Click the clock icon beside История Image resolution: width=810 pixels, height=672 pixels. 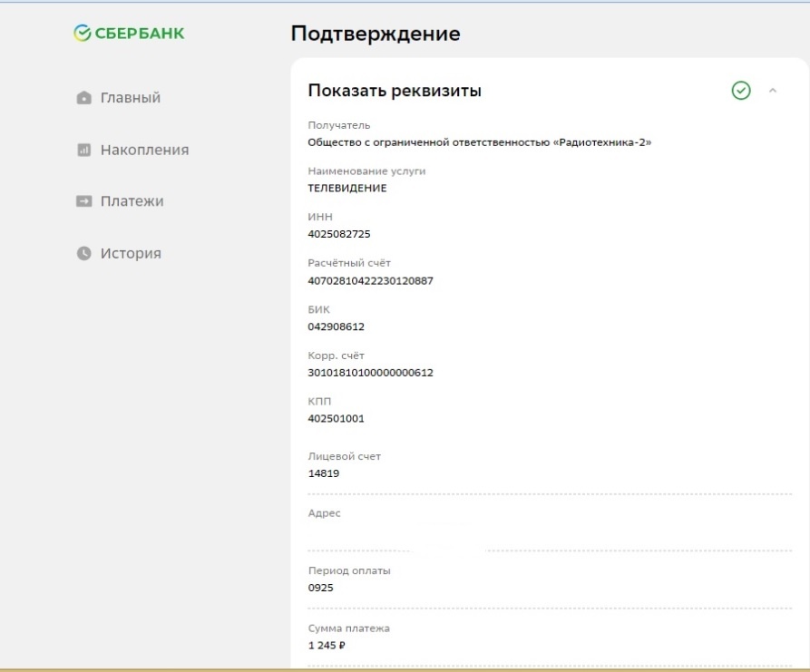[83, 253]
